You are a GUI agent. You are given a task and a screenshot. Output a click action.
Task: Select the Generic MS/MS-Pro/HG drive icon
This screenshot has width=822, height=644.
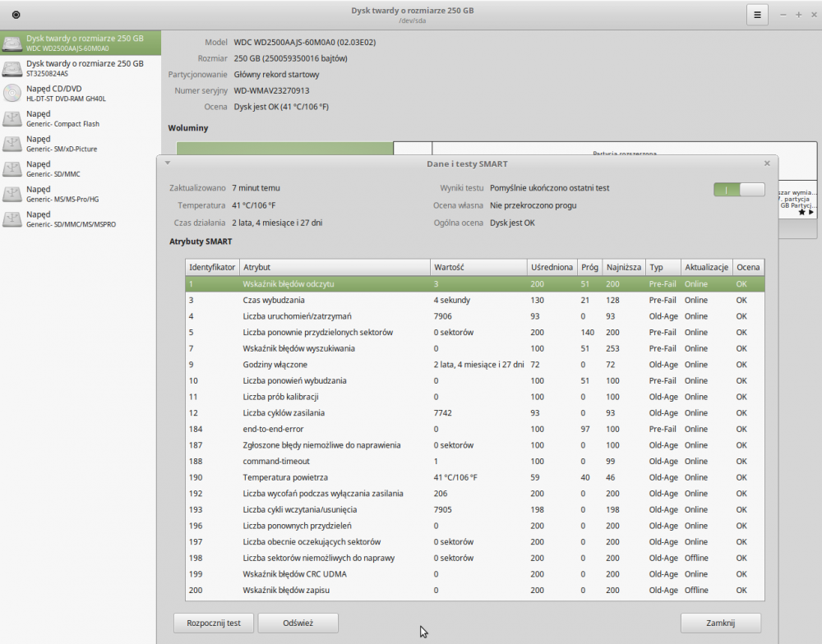click(x=12, y=194)
